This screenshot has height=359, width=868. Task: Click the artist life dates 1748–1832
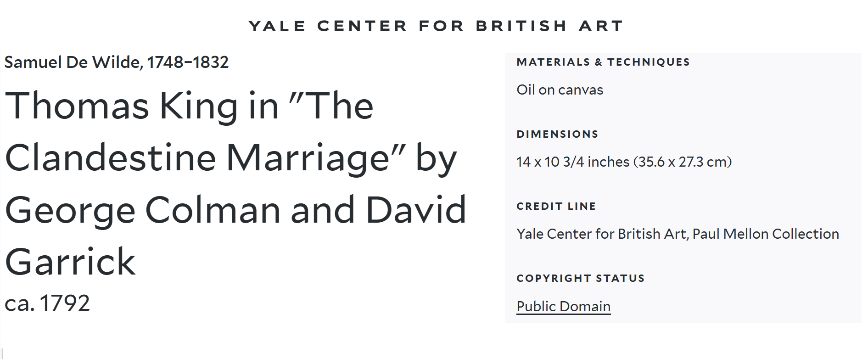pos(188,62)
